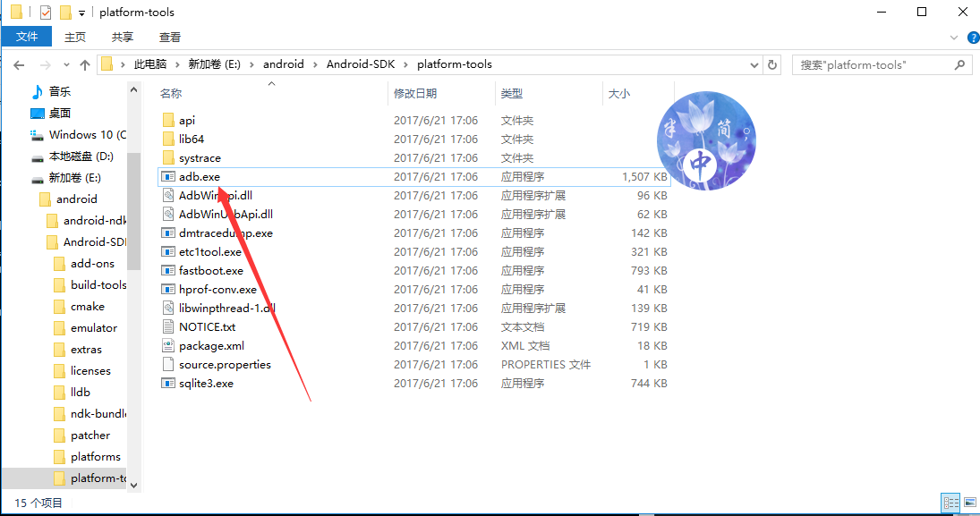Select build-tools folder in tree

[x=98, y=285]
